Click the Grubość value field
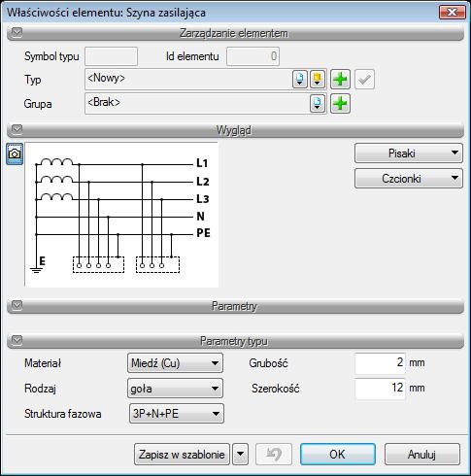 [380, 363]
